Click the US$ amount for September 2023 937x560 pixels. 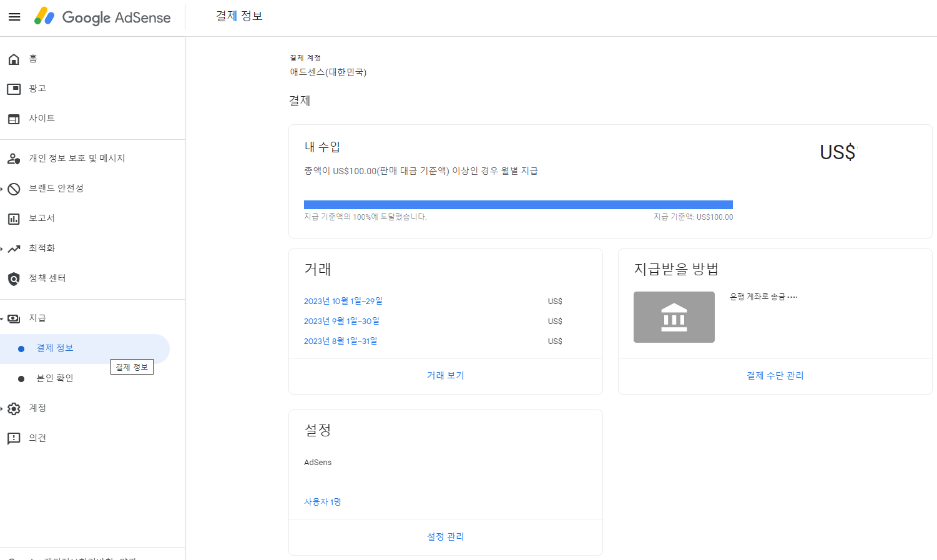pyautogui.click(x=555, y=322)
